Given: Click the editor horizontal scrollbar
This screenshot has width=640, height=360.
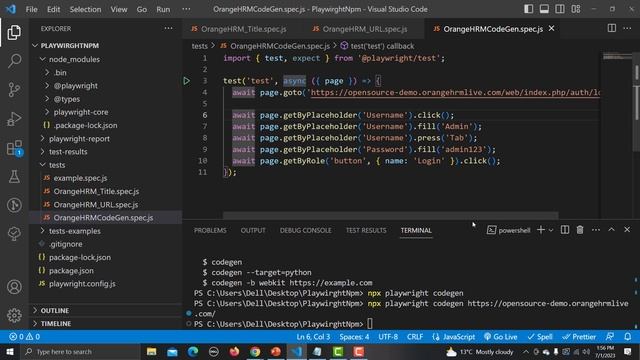Looking at the screenshot, I should [390, 215].
